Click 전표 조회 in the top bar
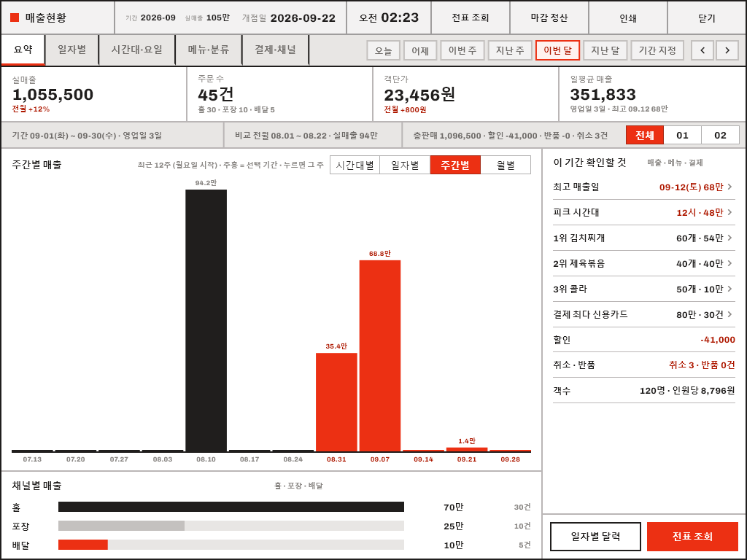 (471, 17)
